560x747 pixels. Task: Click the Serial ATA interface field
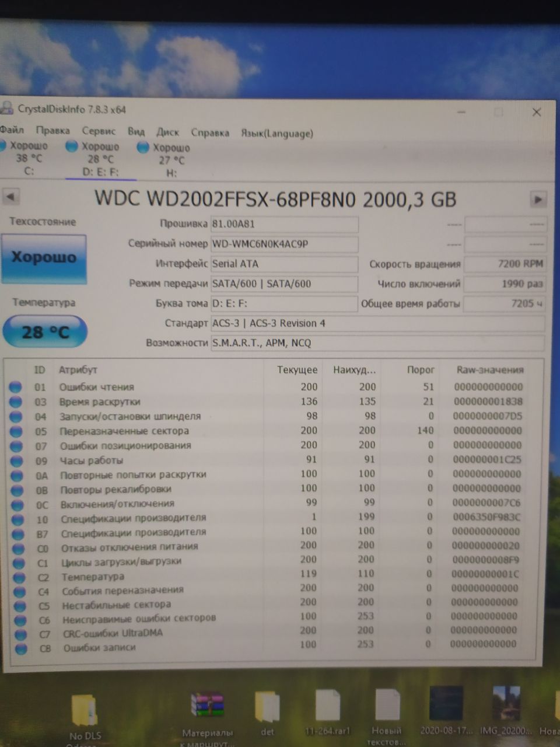coord(284,264)
